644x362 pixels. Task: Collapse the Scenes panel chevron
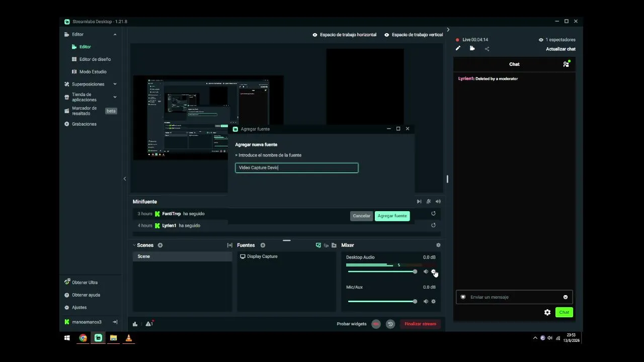[134, 245]
